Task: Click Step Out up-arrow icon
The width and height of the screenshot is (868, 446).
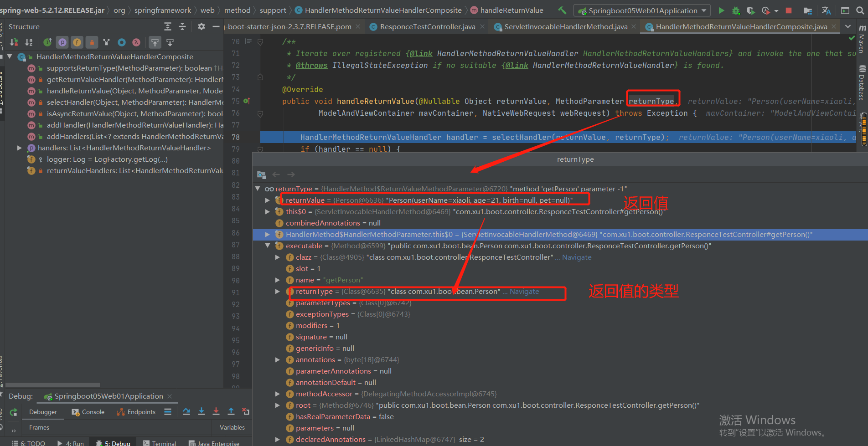Action: coord(231,411)
